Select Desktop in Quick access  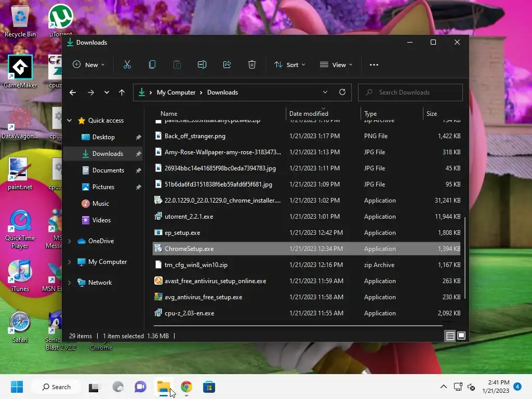[x=103, y=137]
